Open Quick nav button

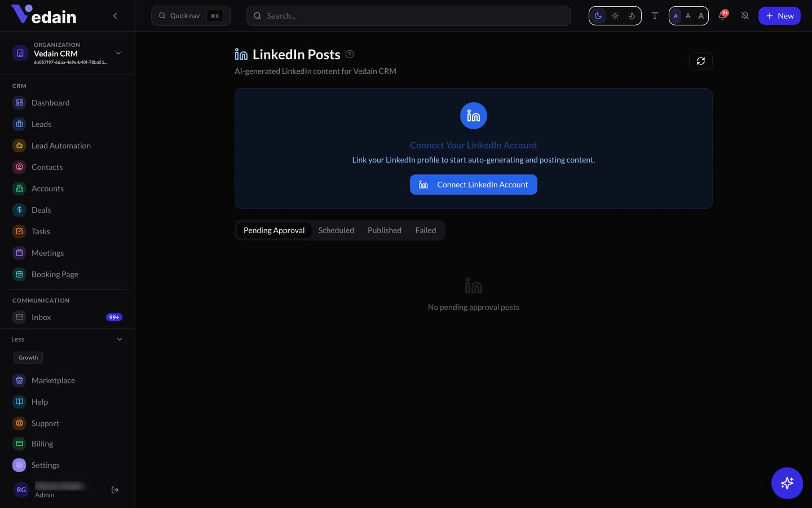[x=191, y=16]
